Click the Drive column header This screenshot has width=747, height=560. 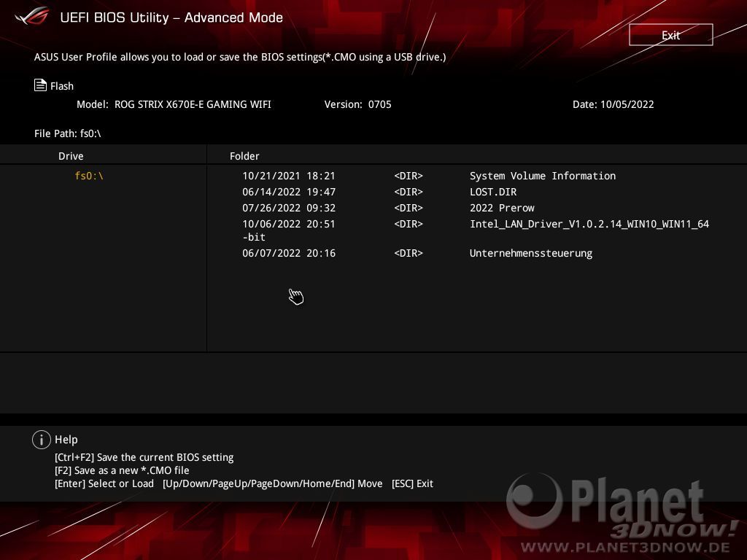(x=71, y=156)
